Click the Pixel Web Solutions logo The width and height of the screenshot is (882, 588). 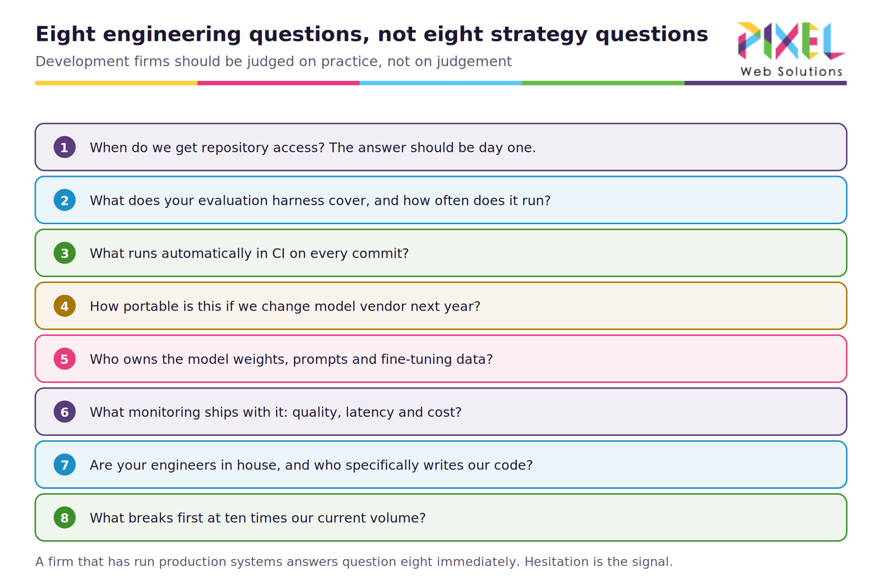coord(792,49)
